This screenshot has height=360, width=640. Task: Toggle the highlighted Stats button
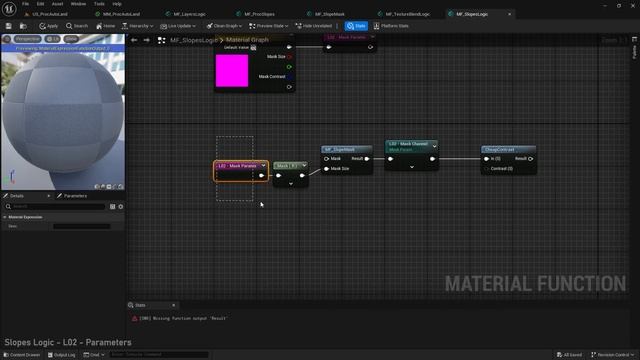coord(356,26)
